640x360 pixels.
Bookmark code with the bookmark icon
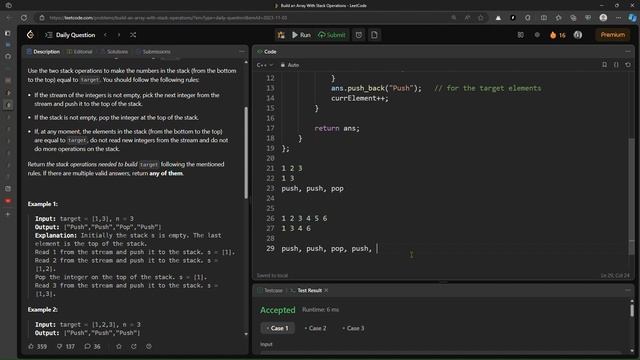[x=604, y=65]
